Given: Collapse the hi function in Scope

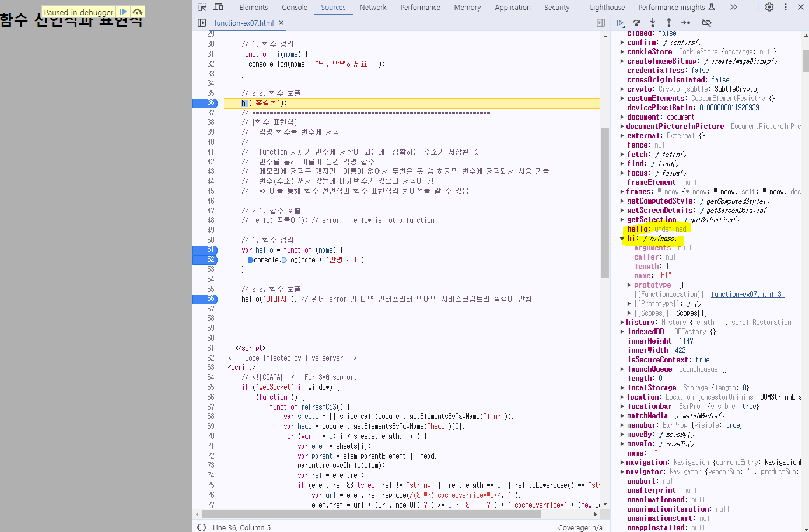Looking at the screenshot, I should click(622, 239).
